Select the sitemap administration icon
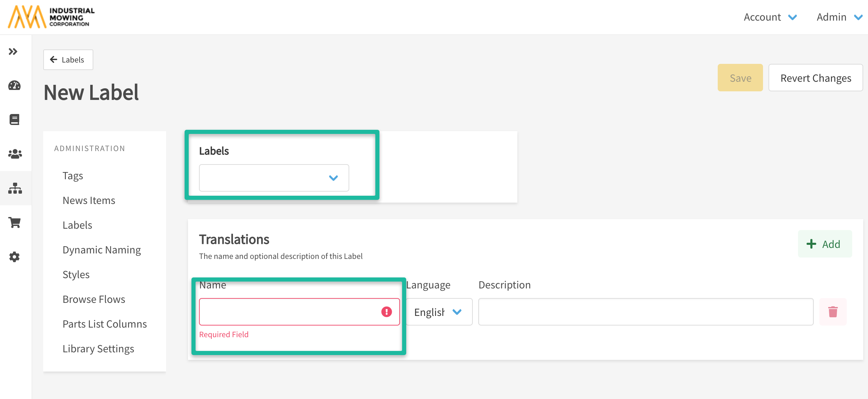868x399 pixels. click(x=15, y=188)
